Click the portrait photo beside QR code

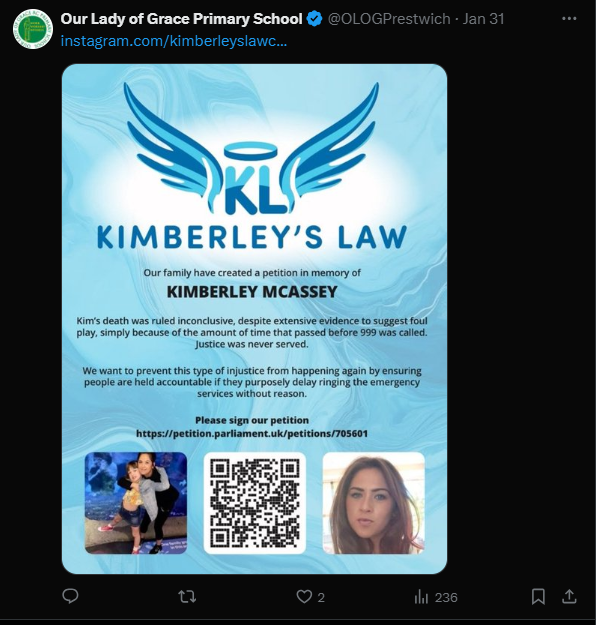pos(374,503)
